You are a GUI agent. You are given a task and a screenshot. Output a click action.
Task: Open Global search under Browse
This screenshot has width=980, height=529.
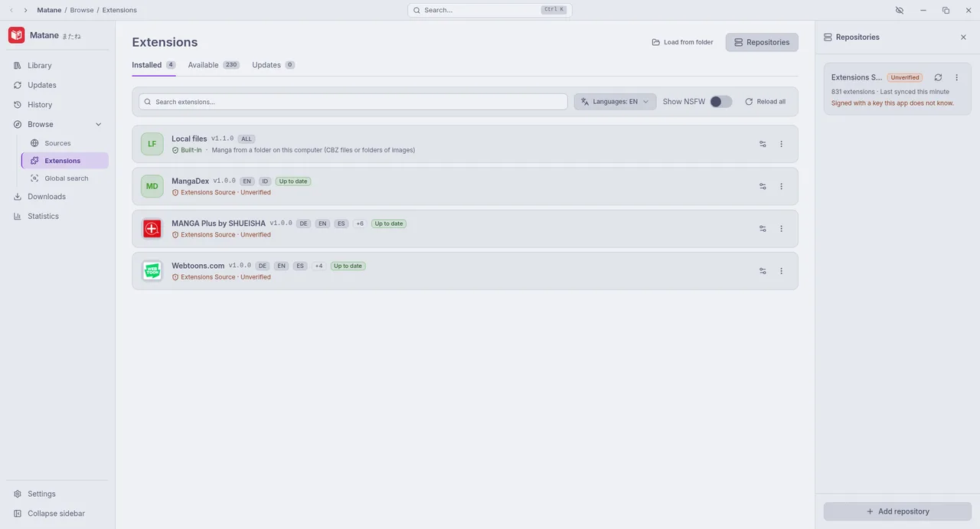65,178
